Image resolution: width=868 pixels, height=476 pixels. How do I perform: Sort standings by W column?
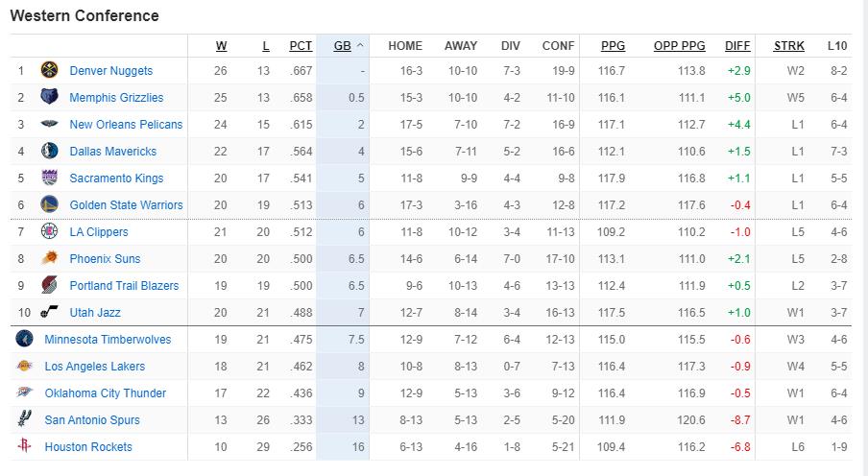point(221,45)
